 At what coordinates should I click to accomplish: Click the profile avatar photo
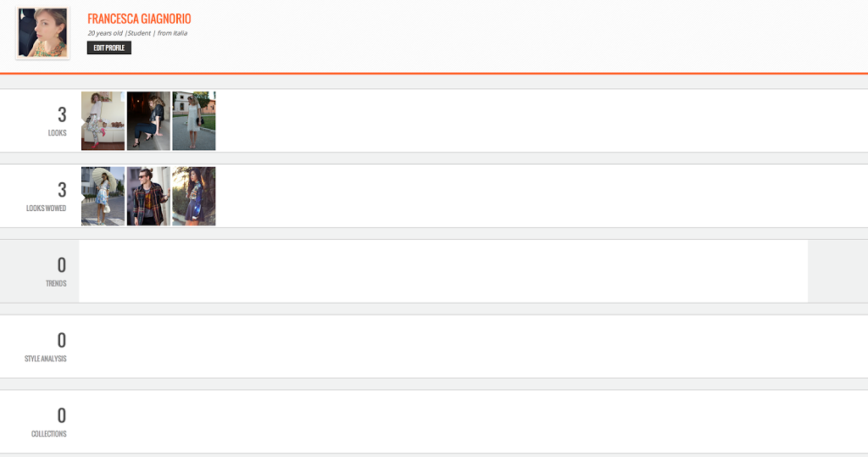click(42, 33)
